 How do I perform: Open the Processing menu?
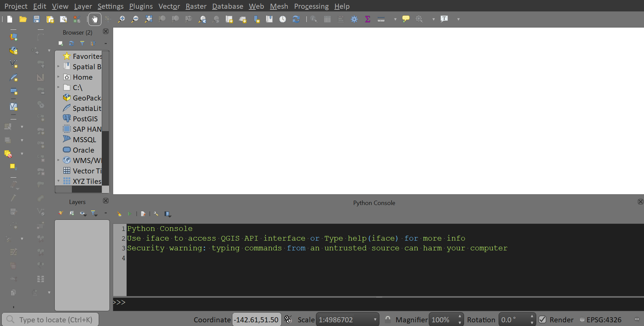311,6
